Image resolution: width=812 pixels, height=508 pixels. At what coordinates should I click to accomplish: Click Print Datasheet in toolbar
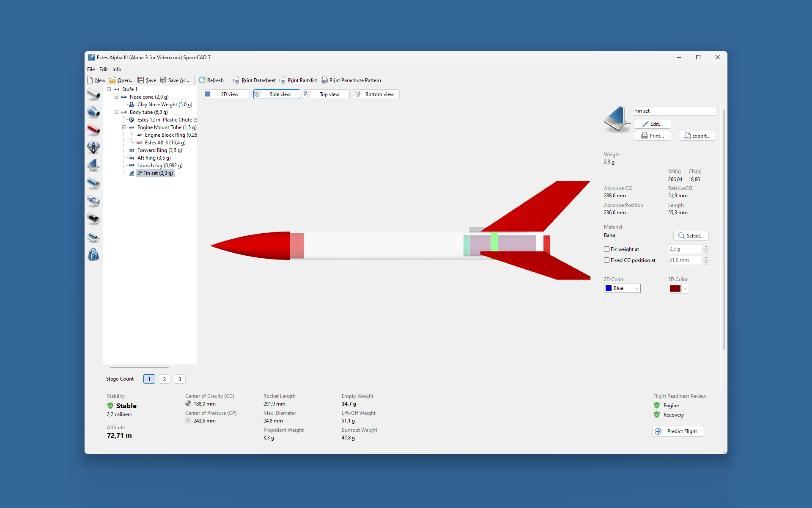pos(254,80)
